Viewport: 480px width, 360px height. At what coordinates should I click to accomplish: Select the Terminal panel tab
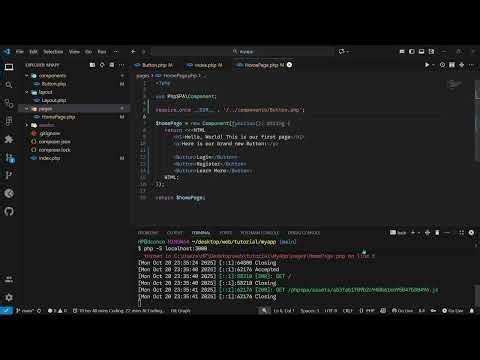point(201,233)
